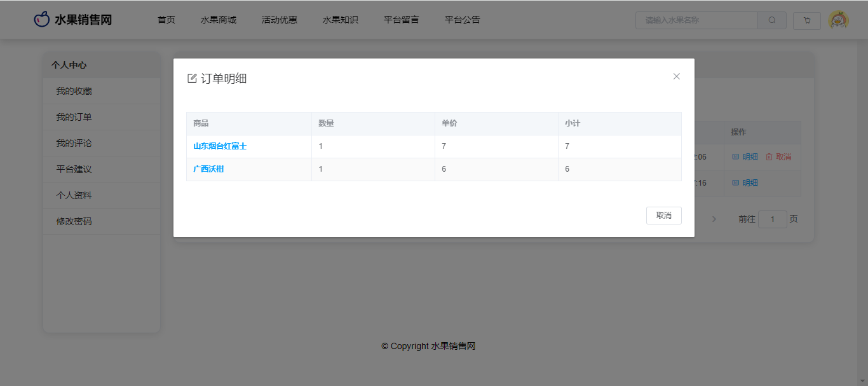Screen dimensions: 868x386
Task: Go to next page arrow
Action: coord(714,219)
